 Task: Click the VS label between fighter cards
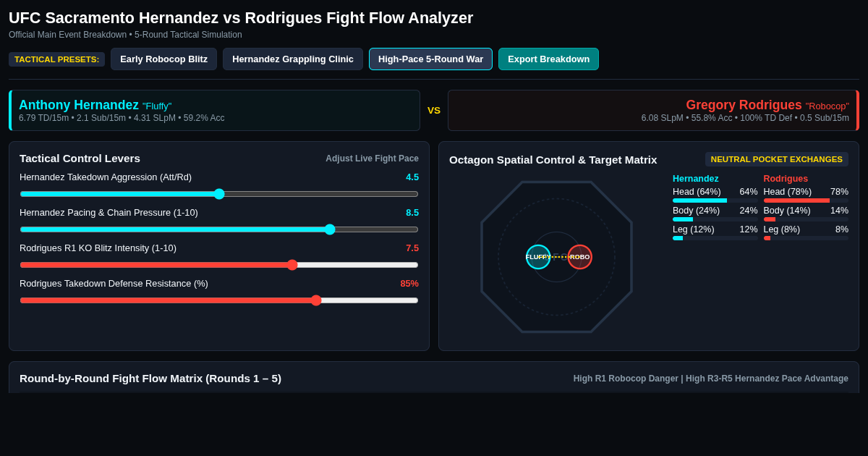(434, 111)
